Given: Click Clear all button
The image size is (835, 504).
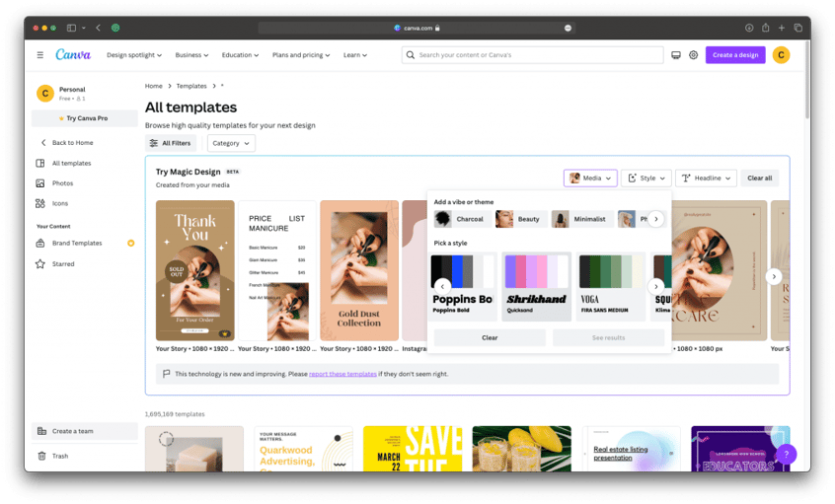Looking at the screenshot, I should click(x=759, y=179).
